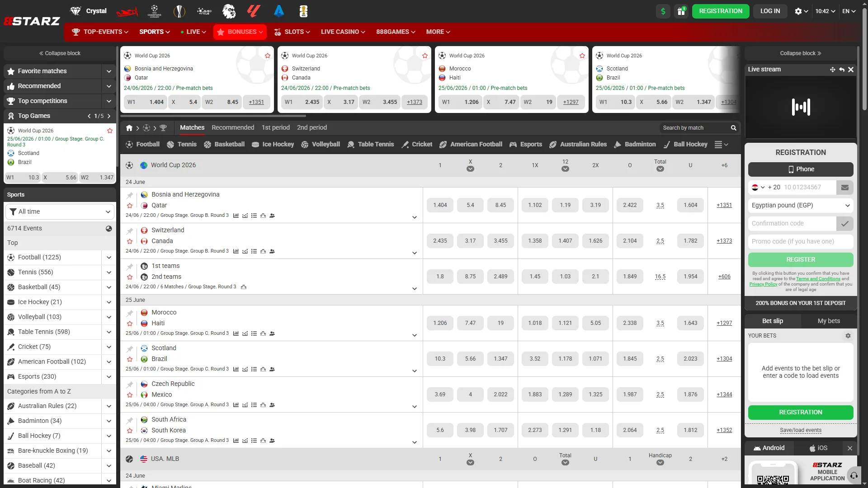This screenshot has height=488, width=868.
Task: Open the settings gear in header
Action: (801, 11)
